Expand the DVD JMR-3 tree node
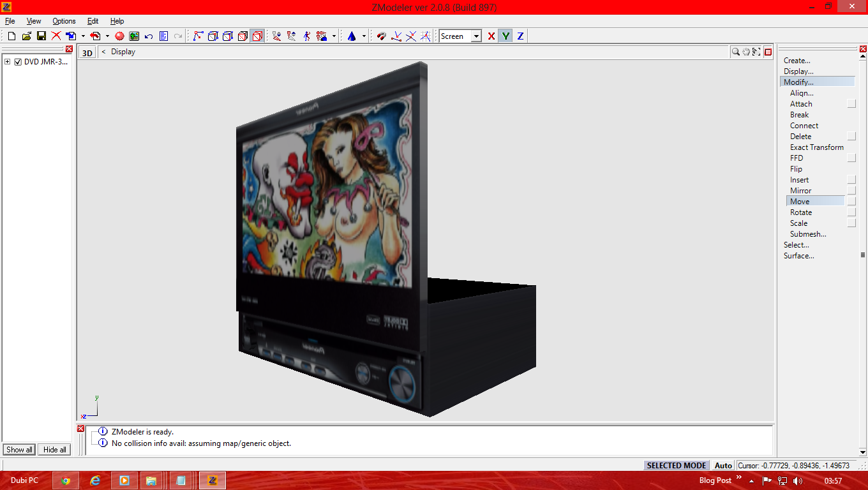 pos(7,62)
